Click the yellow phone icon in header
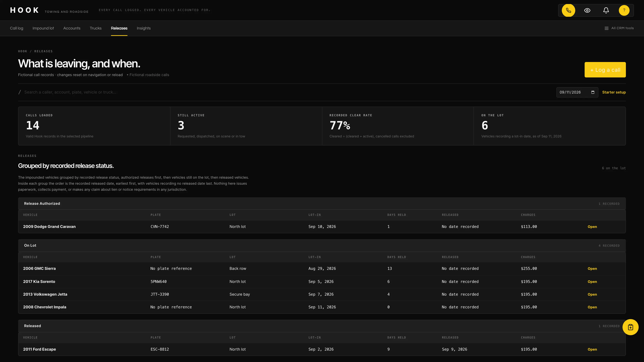 pyautogui.click(x=568, y=10)
